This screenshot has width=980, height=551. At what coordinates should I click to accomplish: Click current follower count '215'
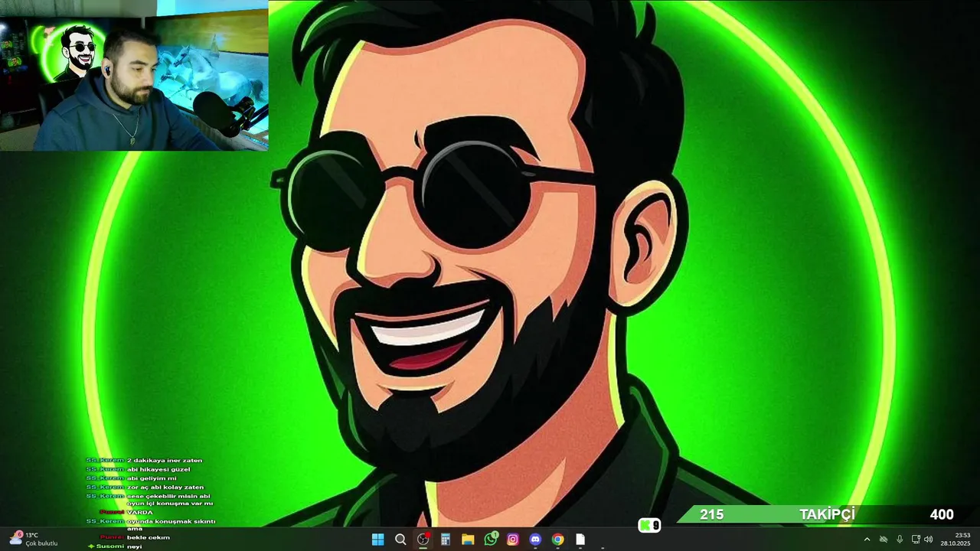coord(711,514)
